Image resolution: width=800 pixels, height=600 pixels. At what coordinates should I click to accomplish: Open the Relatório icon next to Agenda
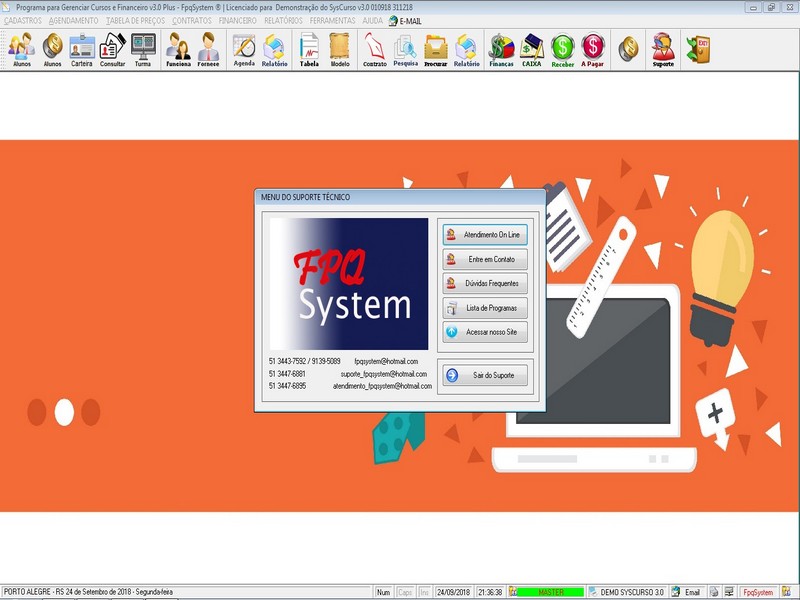274,49
